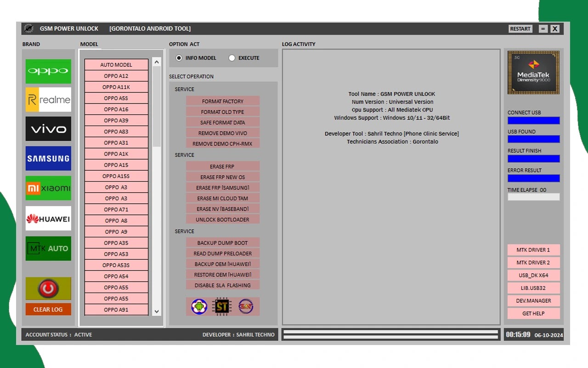
Task: Select ERASE FRP [SAMSUNG] operation
Action: tap(223, 188)
